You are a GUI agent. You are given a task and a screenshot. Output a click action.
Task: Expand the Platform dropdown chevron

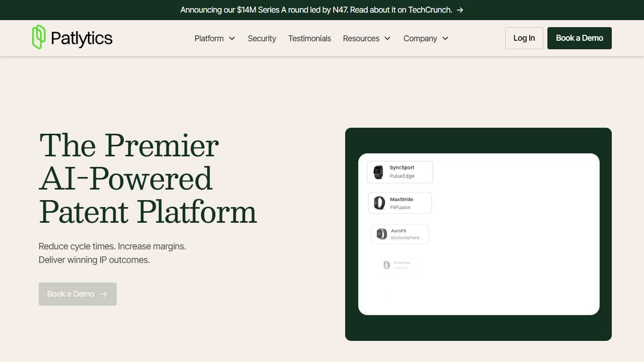click(x=232, y=39)
